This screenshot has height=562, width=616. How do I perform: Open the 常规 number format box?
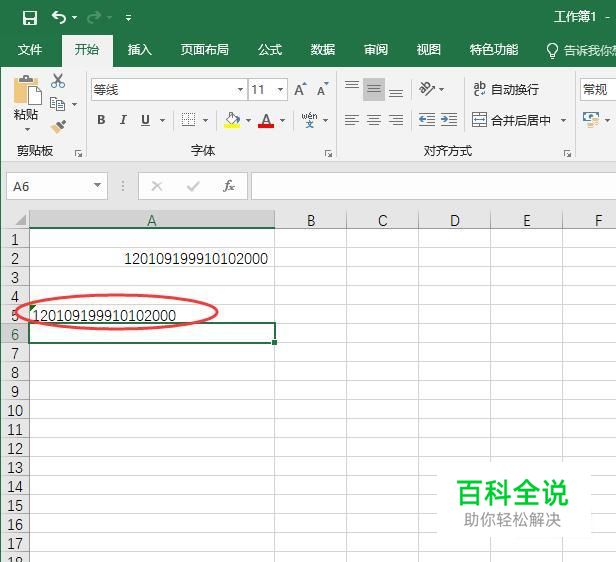[598, 90]
